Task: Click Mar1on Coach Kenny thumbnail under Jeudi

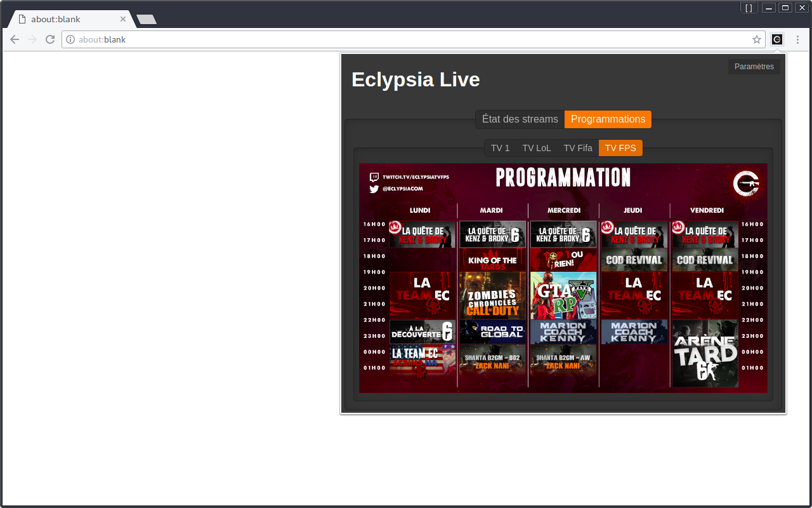Action: (634, 332)
